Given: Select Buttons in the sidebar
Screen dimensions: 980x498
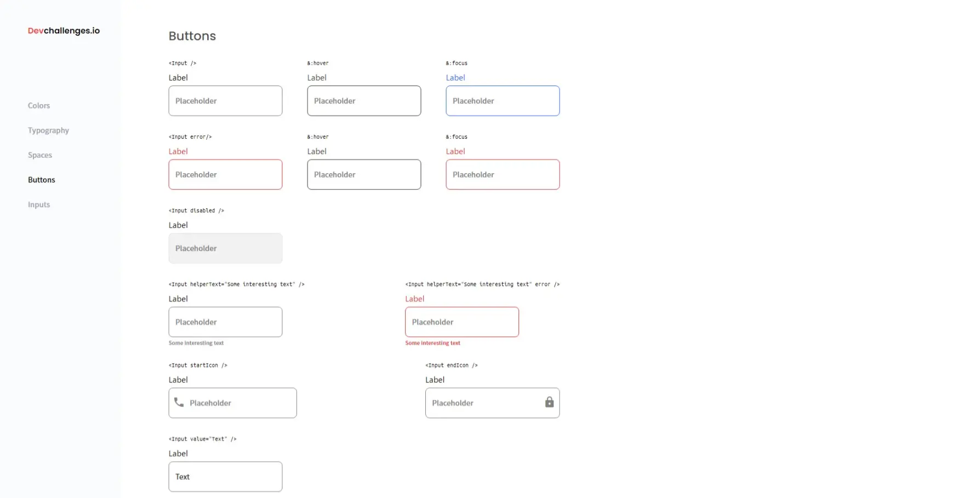Looking at the screenshot, I should point(41,180).
